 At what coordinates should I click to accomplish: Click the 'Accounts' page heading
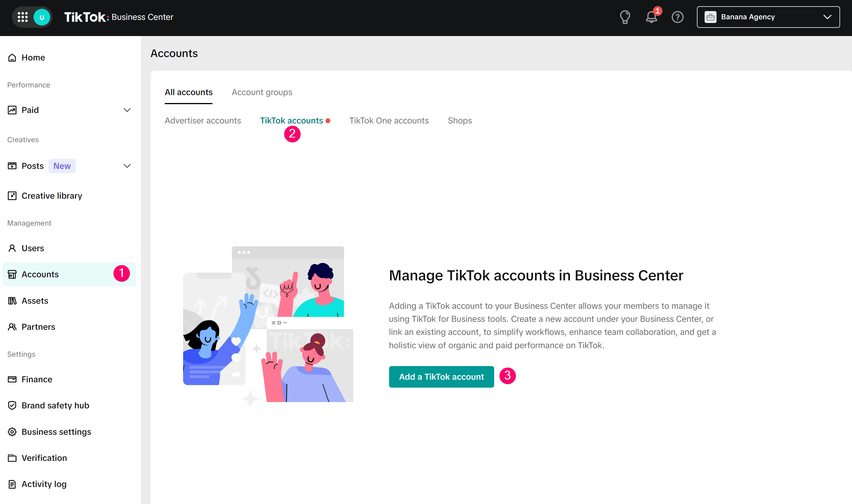174,53
